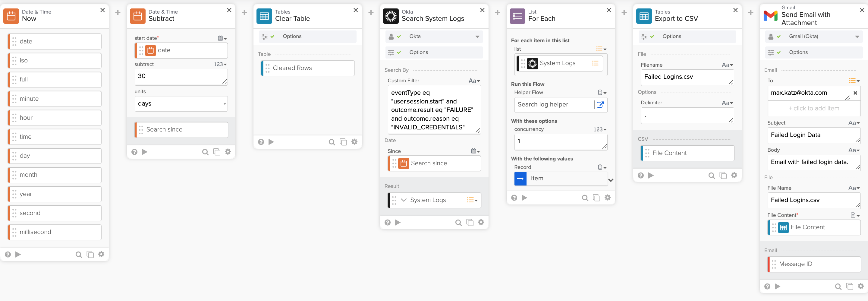868x301 pixels.
Task: Open Okta connection dropdown
Action: (x=434, y=36)
